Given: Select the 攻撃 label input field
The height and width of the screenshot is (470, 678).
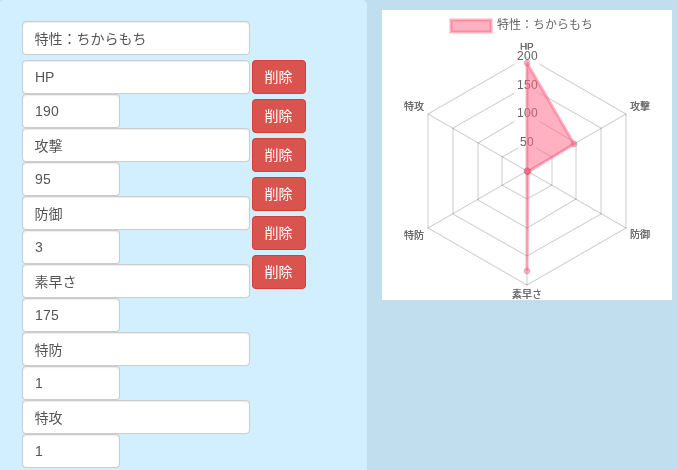Looking at the screenshot, I should [136, 145].
